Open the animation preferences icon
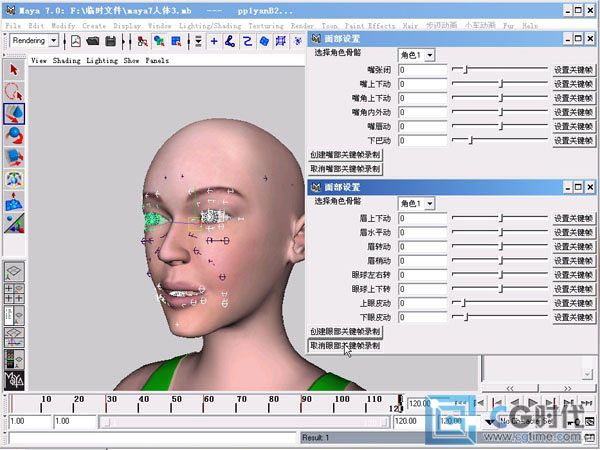Image resolution: width=600 pixels, height=450 pixels. coord(589,422)
